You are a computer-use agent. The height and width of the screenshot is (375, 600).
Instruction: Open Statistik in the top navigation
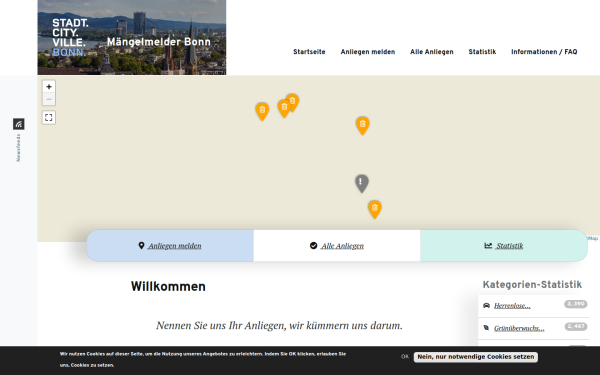click(482, 52)
